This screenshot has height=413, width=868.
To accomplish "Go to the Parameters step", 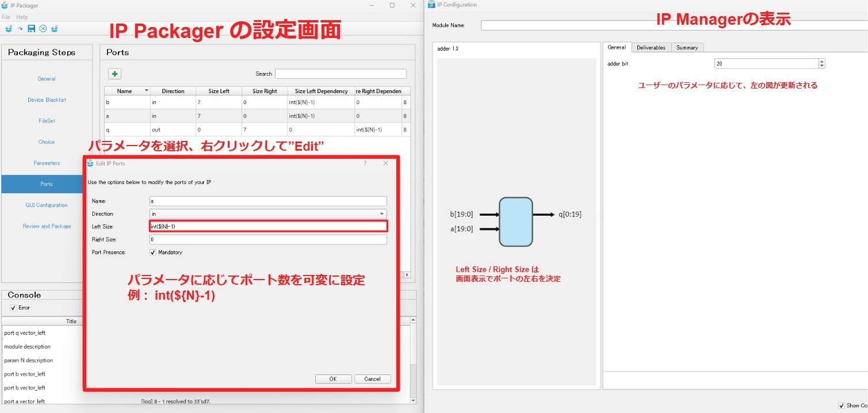I will coord(47,163).
